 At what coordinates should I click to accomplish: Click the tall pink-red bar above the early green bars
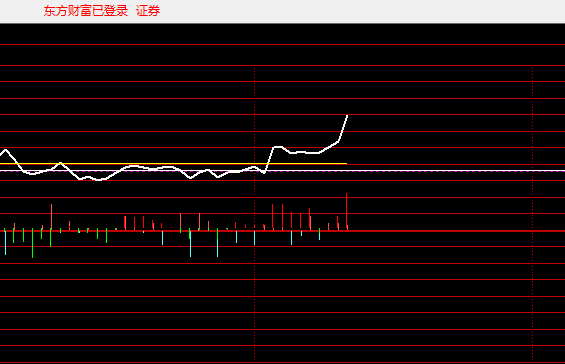(52, 217)
